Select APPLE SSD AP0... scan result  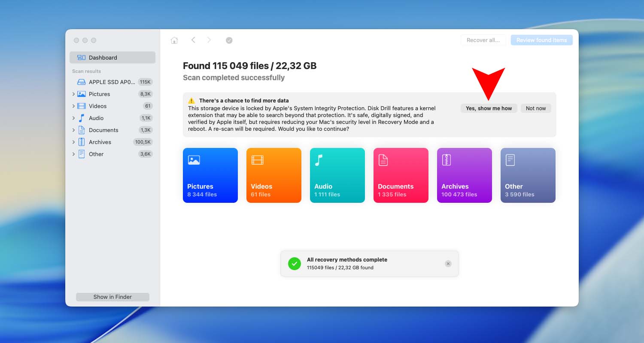[112, 82]
